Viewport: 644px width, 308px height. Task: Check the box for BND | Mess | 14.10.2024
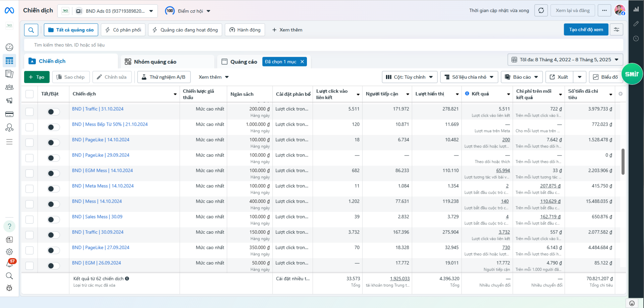pyautogui.click(x=30, y=204)
